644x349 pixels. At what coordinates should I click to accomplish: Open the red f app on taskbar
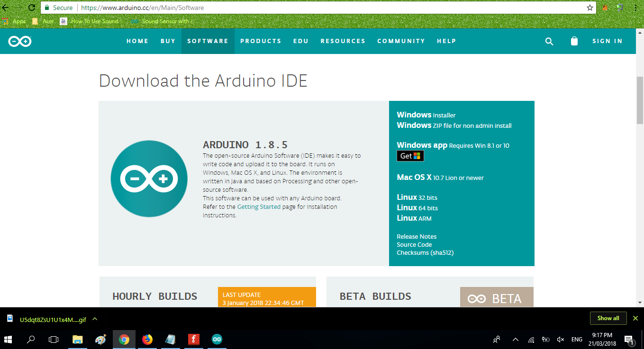coord(193,339)
